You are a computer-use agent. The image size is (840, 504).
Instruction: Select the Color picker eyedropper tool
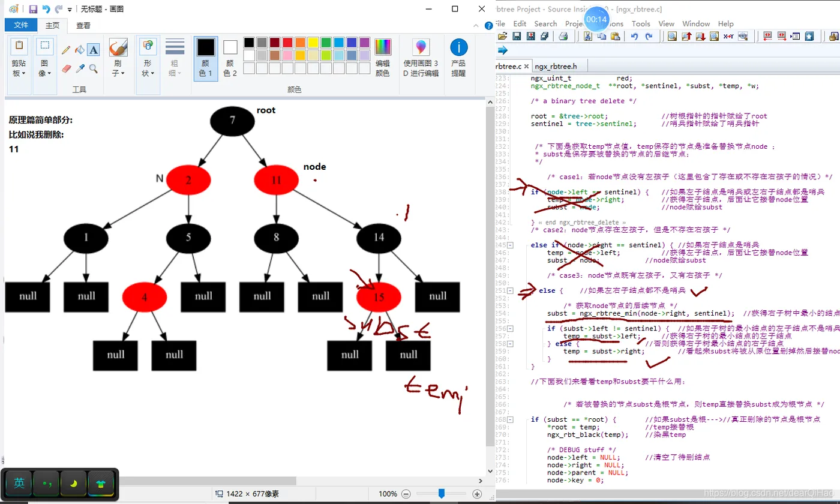(x=80, y=68)
